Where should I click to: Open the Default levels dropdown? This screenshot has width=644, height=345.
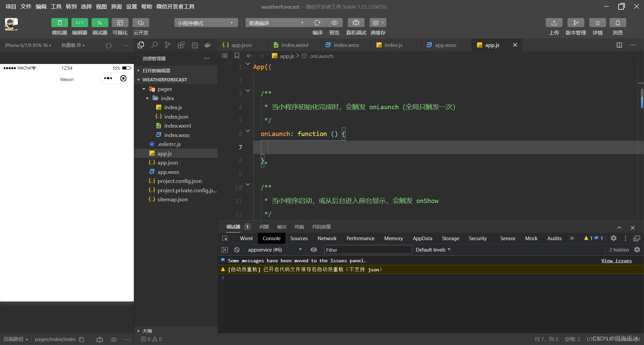coord(433,250)
